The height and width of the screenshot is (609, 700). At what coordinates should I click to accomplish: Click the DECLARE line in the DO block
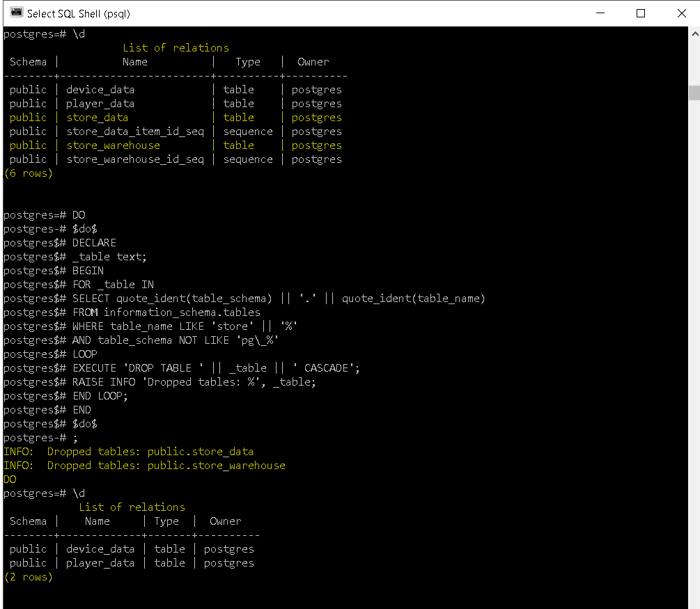pos(94,242)
